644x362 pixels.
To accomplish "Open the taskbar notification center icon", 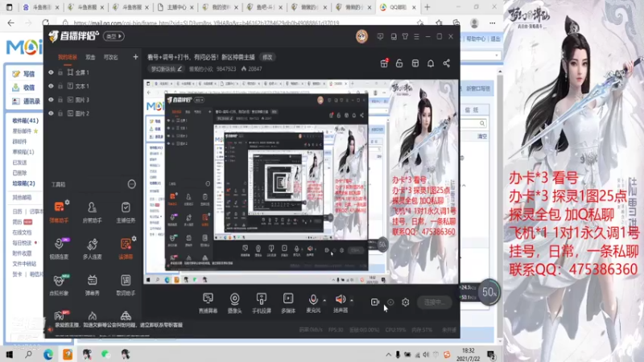I will pos(491,354).
